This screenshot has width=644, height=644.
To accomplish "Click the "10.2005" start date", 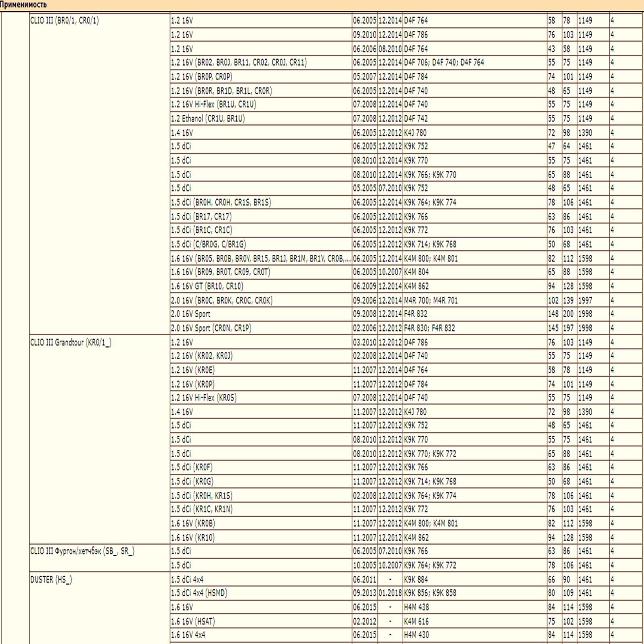I will point(365,565).
